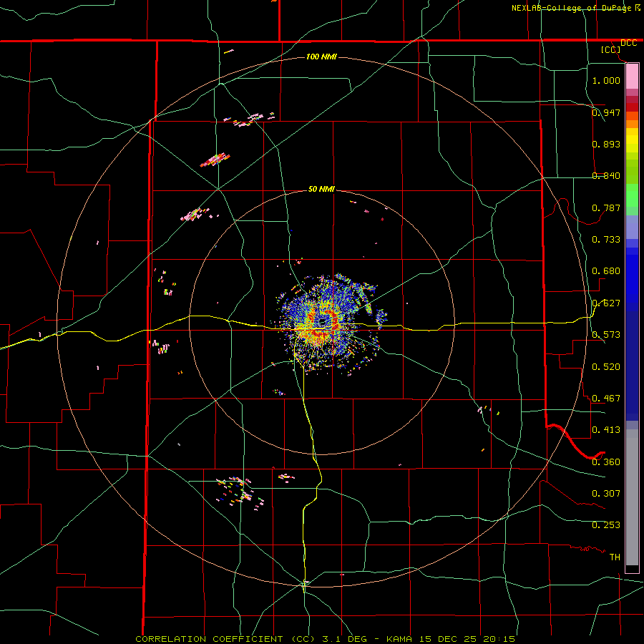Click the 0.253 scale value
Image resolution: width=644 pixels, height=644 pixels.
click(606, 525)
